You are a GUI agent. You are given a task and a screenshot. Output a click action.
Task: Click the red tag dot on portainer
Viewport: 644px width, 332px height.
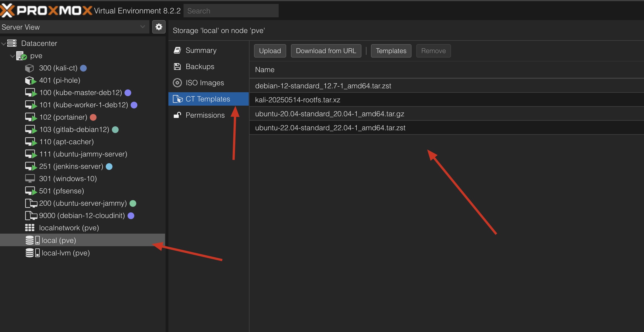point(93,117)
